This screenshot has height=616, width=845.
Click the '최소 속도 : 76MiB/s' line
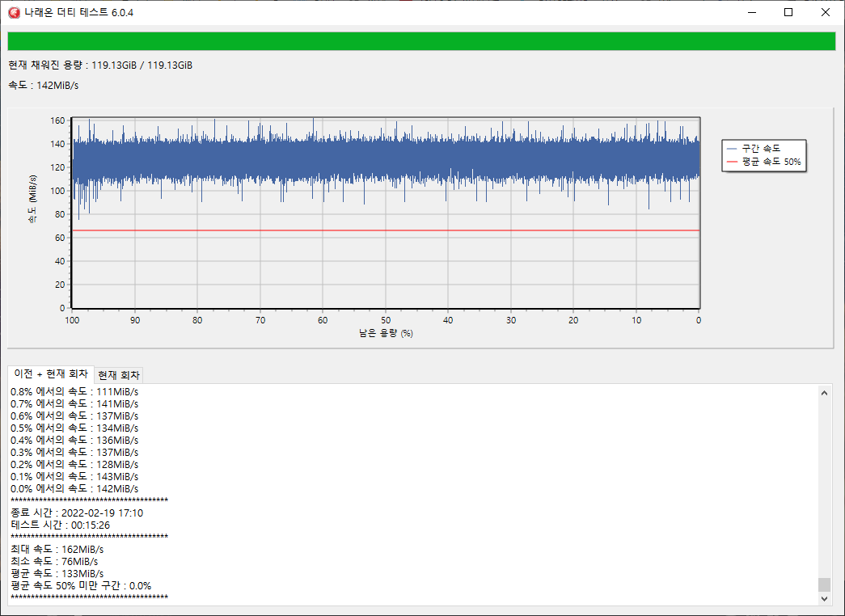[x=54, y=562]
